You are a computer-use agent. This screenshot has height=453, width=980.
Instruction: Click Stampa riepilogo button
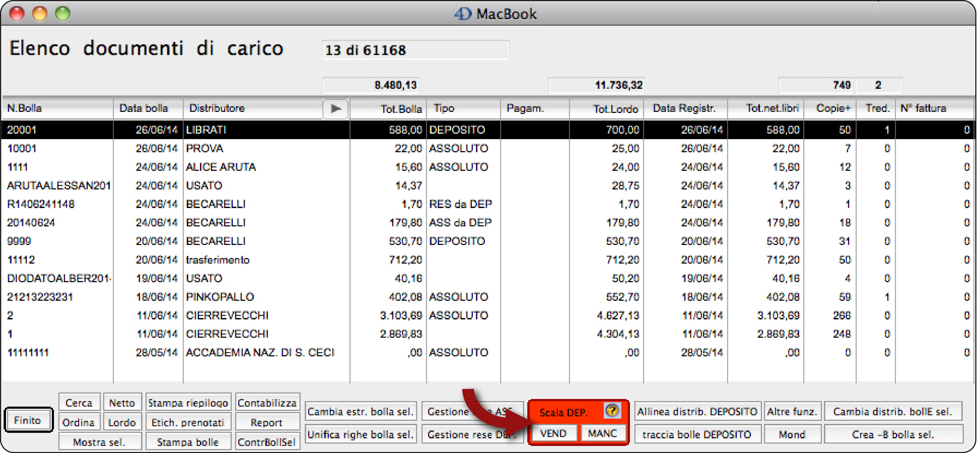[x=188, y=402]
